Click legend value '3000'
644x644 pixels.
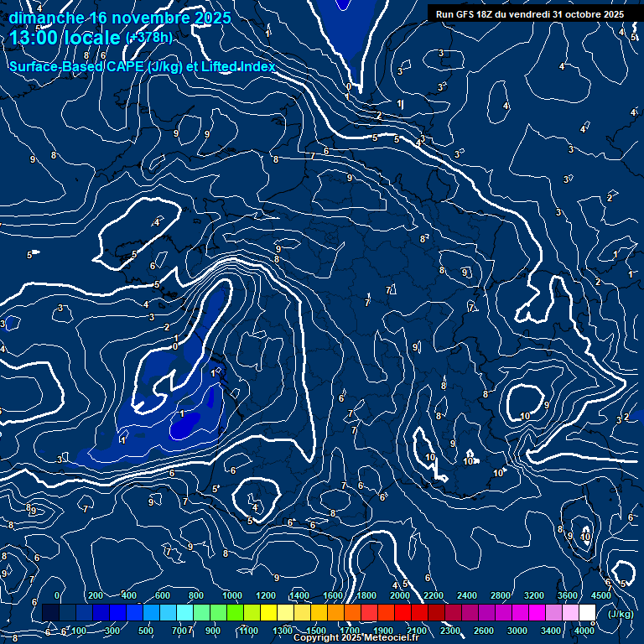click(x=517, y=631)
